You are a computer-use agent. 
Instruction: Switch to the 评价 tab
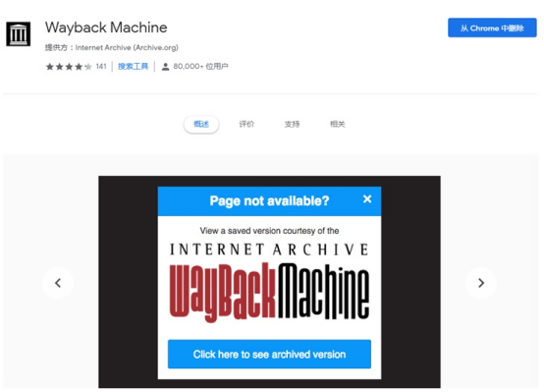pos(246,124)
